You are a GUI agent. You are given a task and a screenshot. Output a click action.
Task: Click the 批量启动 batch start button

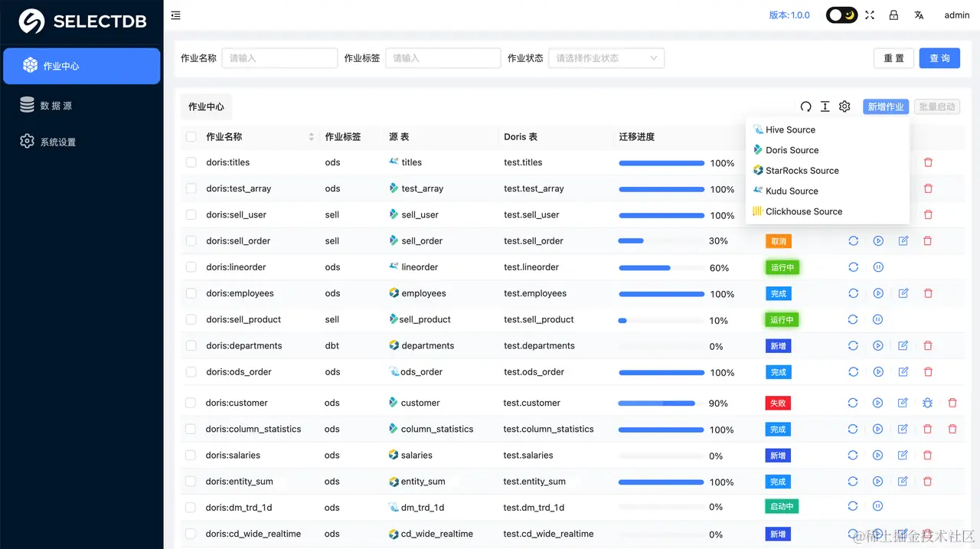point(937,107)
